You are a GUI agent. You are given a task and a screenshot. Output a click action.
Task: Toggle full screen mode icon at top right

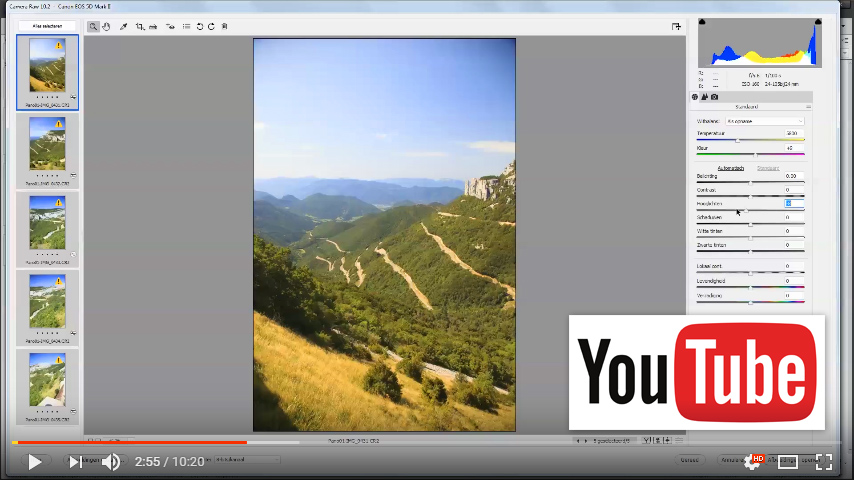click(x=677, y=27)
